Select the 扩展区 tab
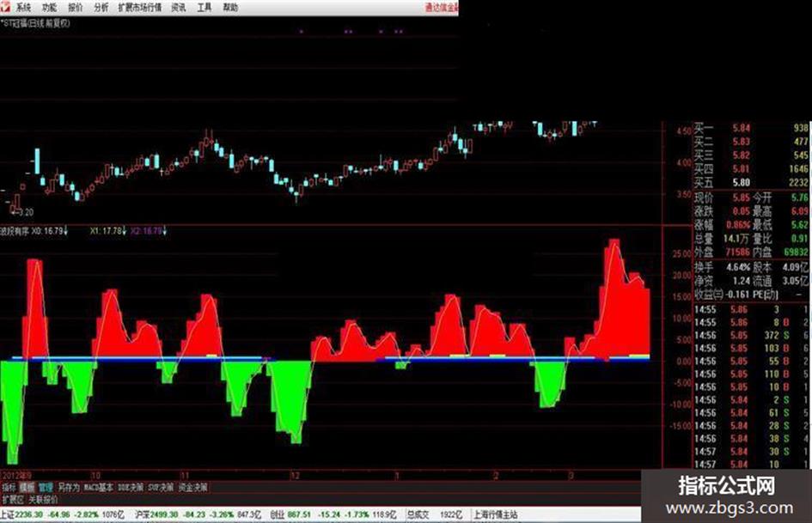Viewport: 812px width, 523px height. coord(13,500)
